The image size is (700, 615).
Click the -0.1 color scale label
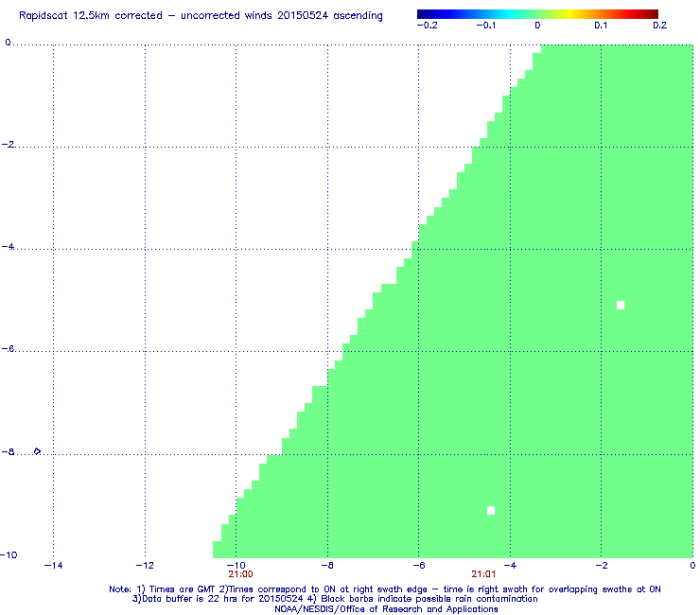485,26
